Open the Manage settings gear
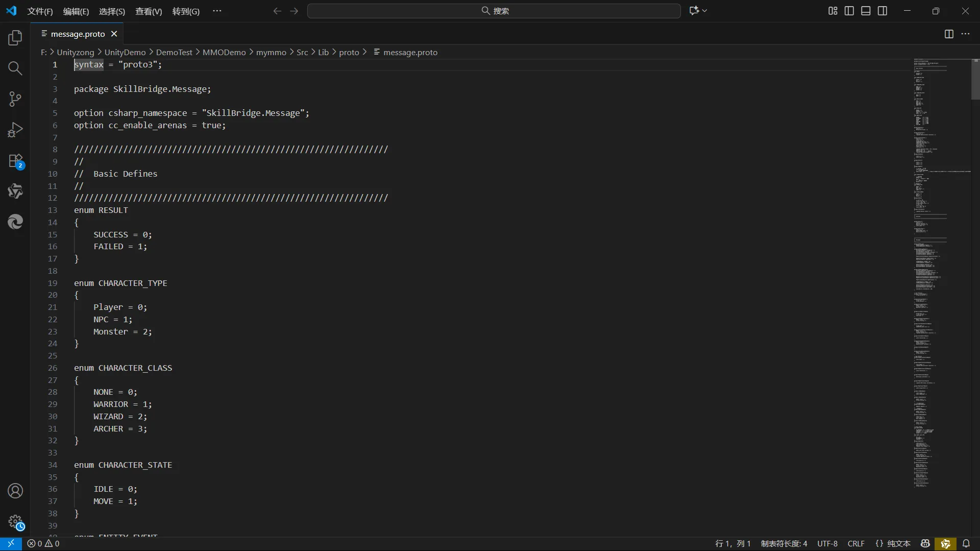Viewport: 980px width, 551px height. 15,521
